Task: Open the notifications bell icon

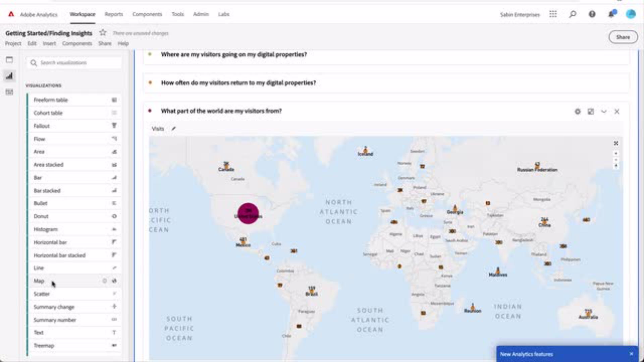Action: pos(611,14)
